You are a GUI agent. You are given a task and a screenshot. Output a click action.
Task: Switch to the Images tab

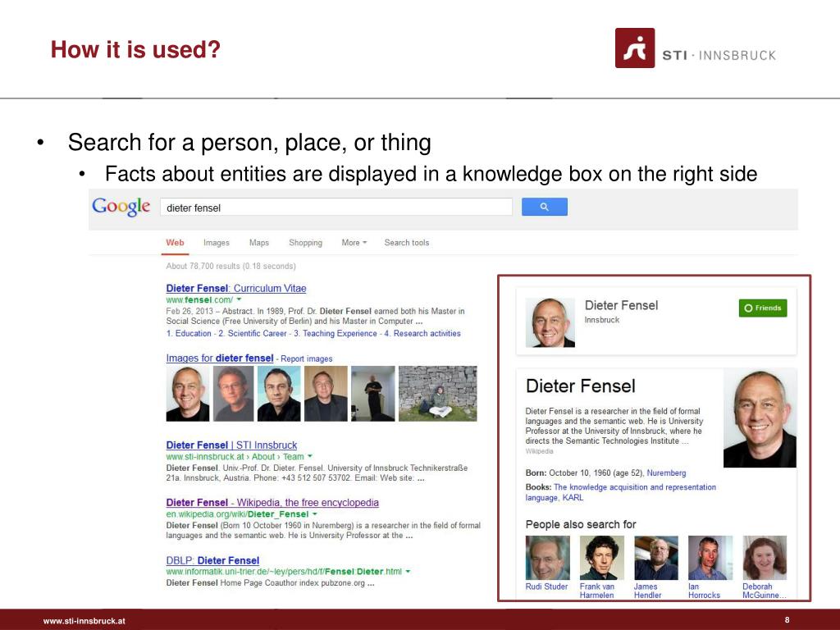click(x=217, y=243)
